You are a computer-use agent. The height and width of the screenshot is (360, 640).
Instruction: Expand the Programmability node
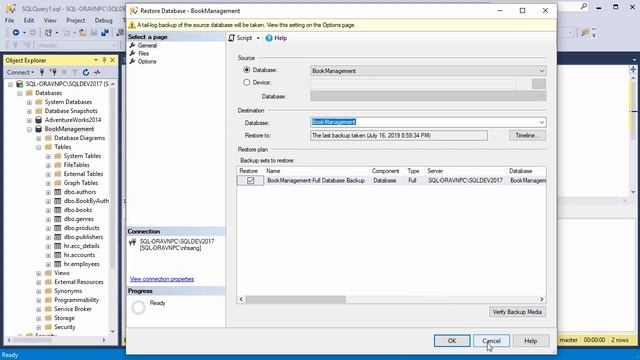(x=38, y=300)
